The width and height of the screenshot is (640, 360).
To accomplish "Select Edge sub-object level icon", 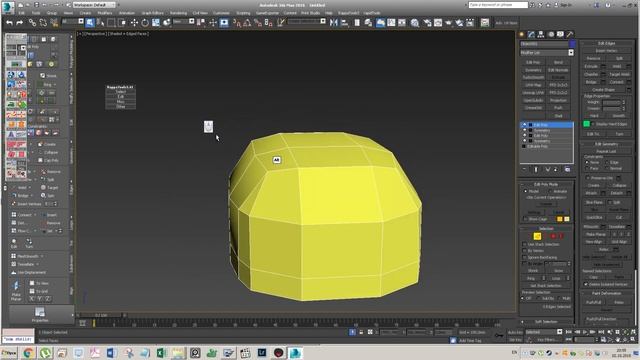I will 537,236.
